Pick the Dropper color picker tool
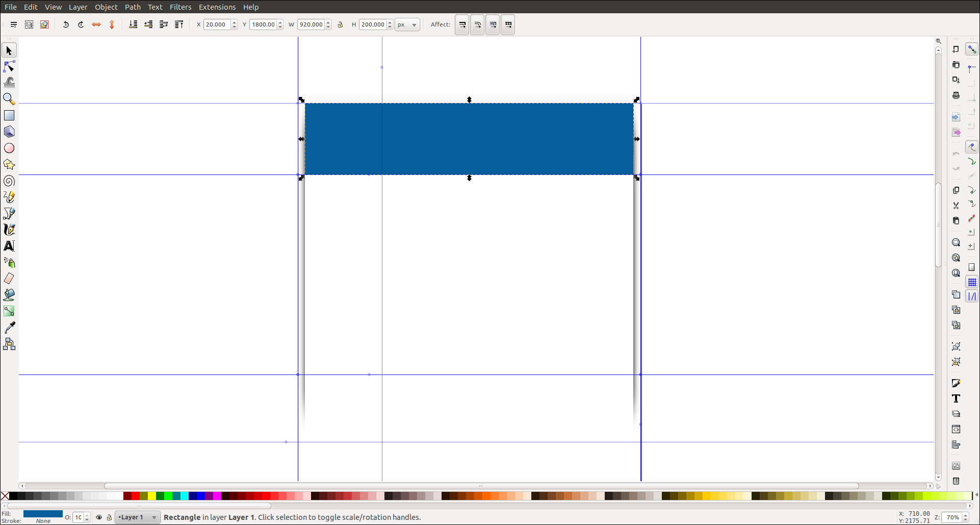980x525 pixels. (9, 328)
